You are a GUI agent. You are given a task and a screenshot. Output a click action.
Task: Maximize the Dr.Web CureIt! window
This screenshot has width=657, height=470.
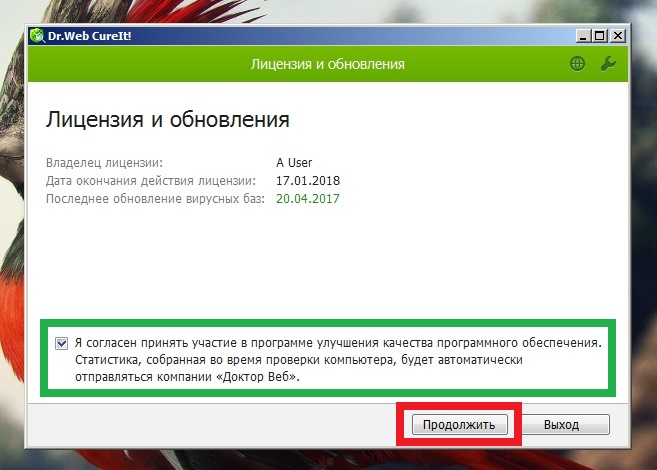click(x=600, y=36)
